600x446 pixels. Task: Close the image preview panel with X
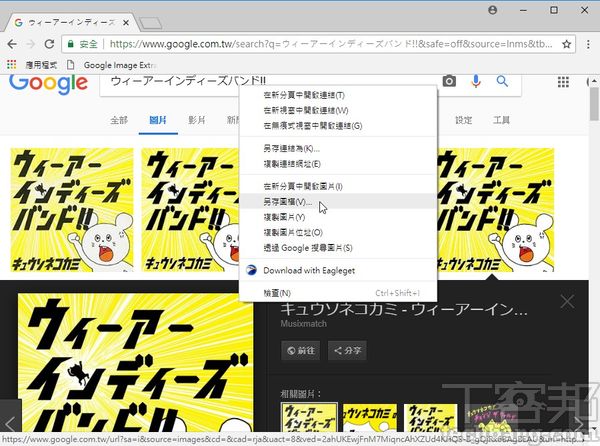pos(567,302)
